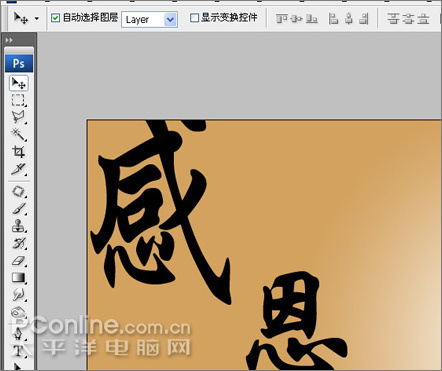Select the Smudge tool
442x371 pixels.
tap(18, 295)
